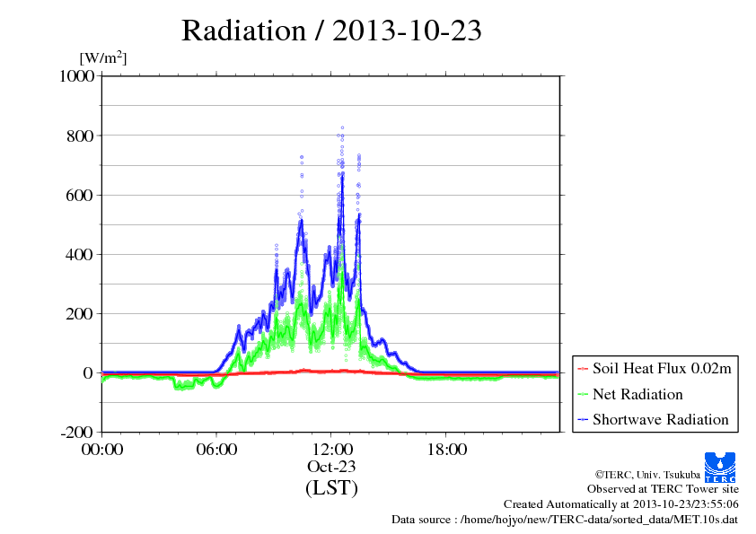Click the green Net Radiation legend marker

pyautogui.click(x=583, y=395)
